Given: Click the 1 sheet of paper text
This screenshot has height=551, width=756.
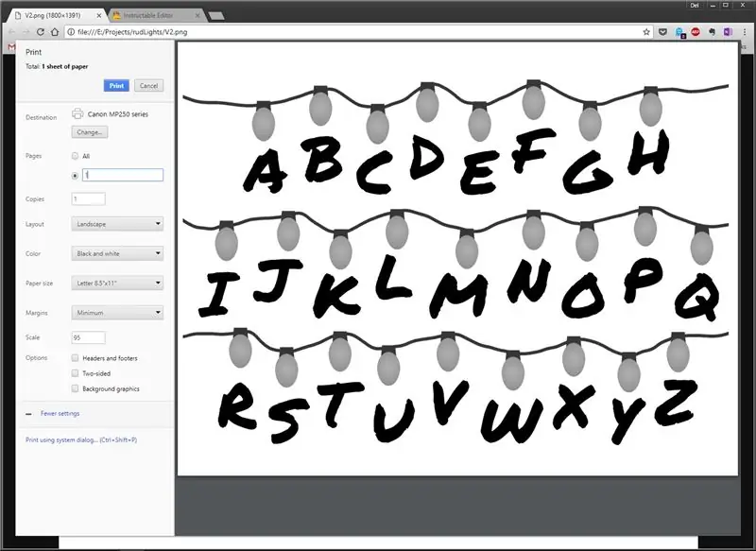Looking at the screenshot, I should [64, 66].
